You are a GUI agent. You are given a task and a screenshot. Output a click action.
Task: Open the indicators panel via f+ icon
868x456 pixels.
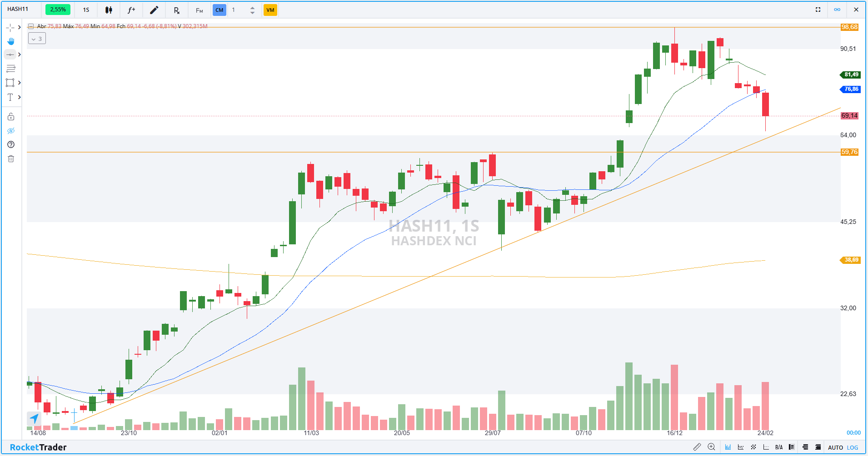pos(131,10)
